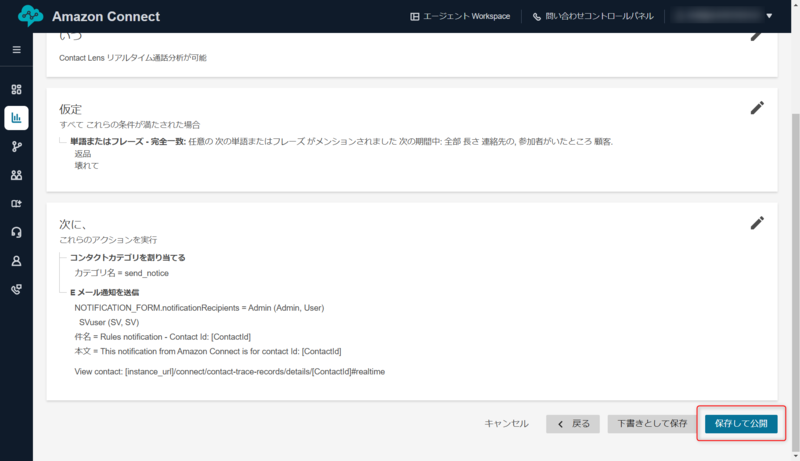Viewport: 800px width, 461px height.
Task: Click 下書きとして保存 button
Action: pos(652,424)
